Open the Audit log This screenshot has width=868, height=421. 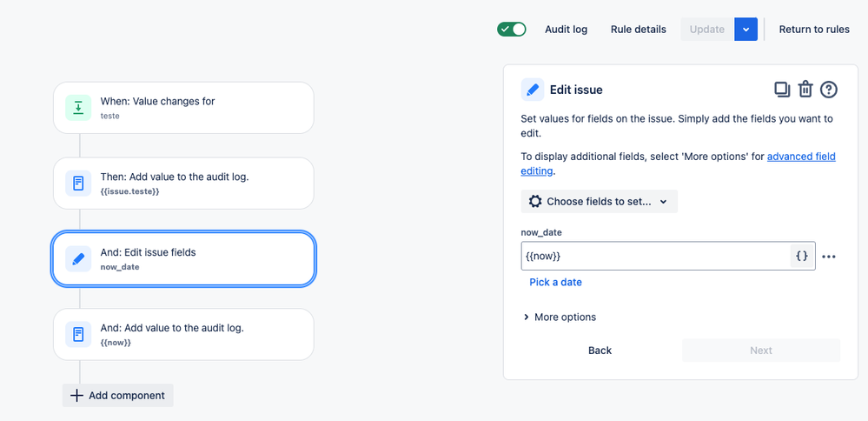pos(566,30)
